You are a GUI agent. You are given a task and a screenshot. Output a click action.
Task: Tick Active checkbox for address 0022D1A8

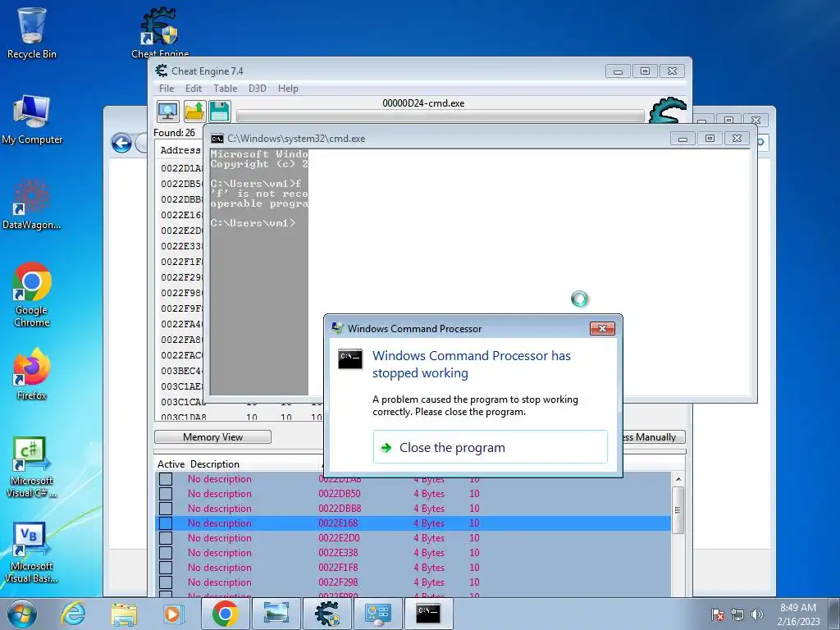point(166,479)
